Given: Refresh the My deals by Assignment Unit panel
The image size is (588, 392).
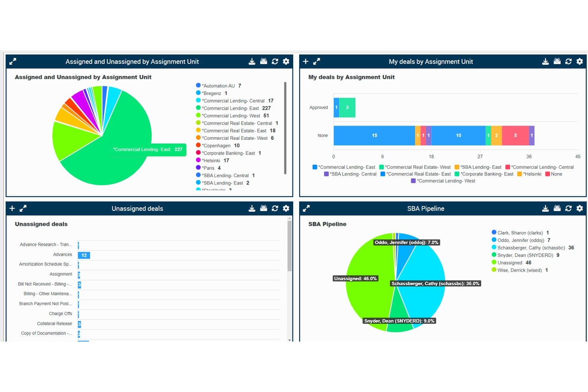Looking at the screenshot, I should coord(569,62).
